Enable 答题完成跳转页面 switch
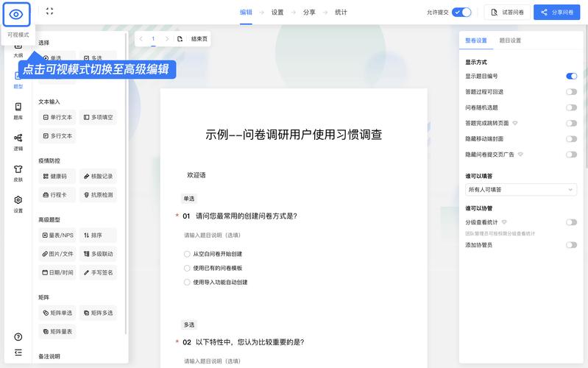Viewport: 588px width, 368px height. (x=572, y=124)
